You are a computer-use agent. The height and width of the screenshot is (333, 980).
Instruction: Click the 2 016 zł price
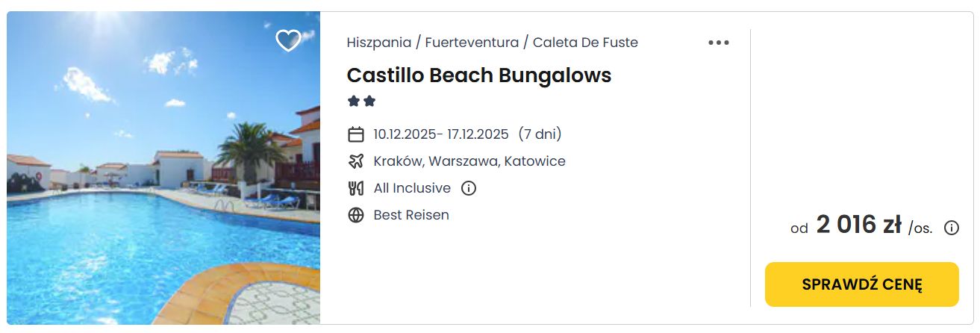pyautogui.click(x=858, y=225)
